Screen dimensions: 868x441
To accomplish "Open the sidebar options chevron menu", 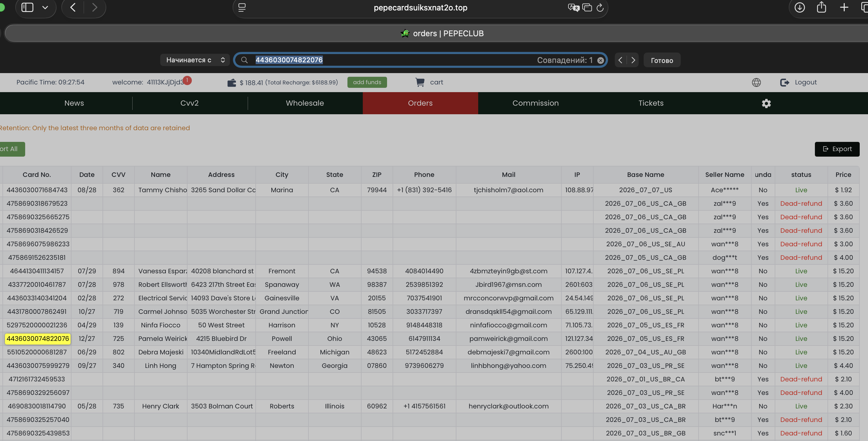I will click(x=45, y=7).
